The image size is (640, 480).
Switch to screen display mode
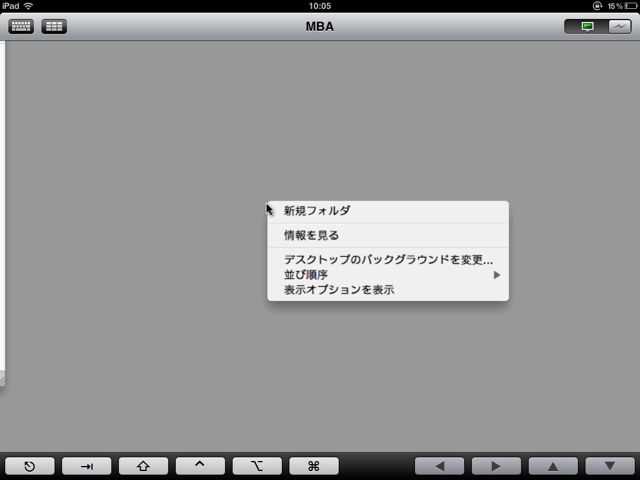click(x=587, y=27)
